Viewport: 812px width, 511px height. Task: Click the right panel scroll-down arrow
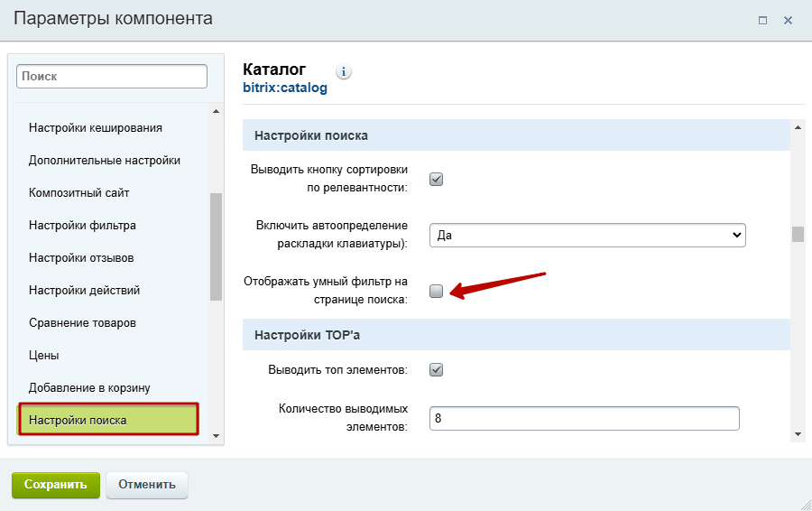point(798,434)
